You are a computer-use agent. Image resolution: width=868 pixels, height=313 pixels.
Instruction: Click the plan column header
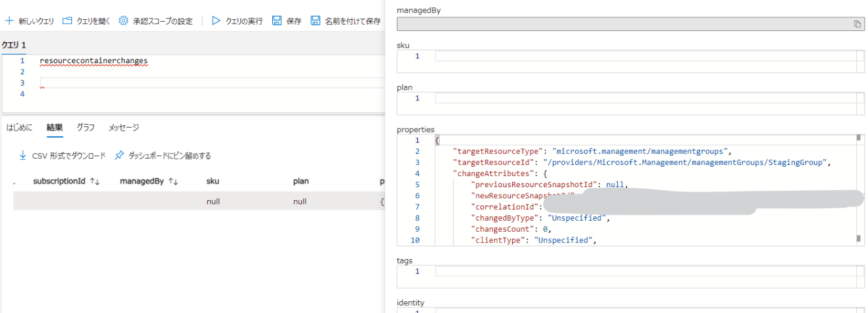pos(301,182)
